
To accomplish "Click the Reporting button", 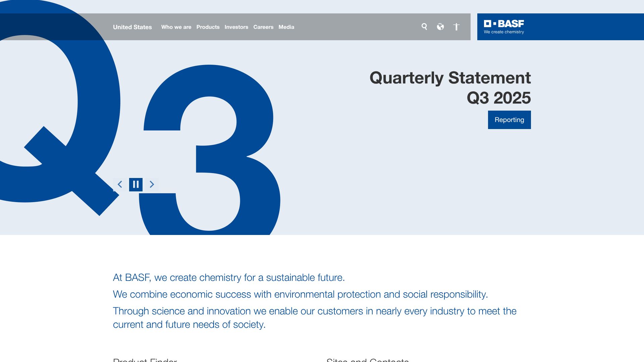I will click(x=509, y=120).
